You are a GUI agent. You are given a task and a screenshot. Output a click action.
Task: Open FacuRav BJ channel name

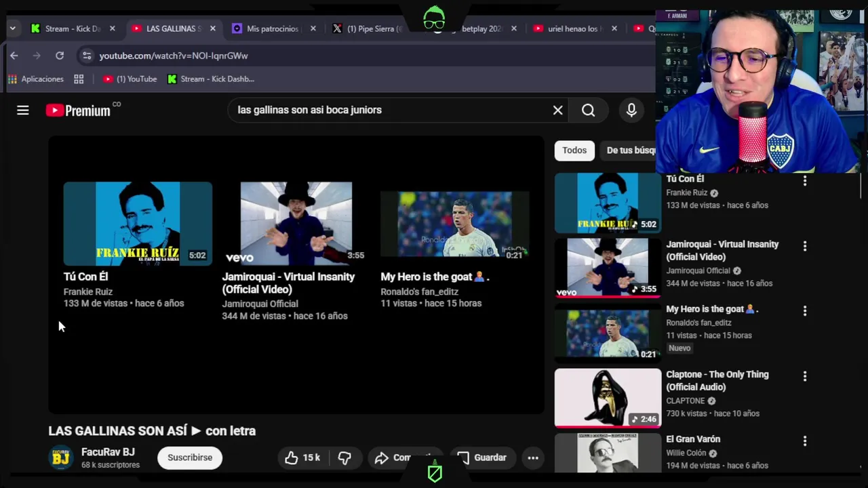point(108,452)
